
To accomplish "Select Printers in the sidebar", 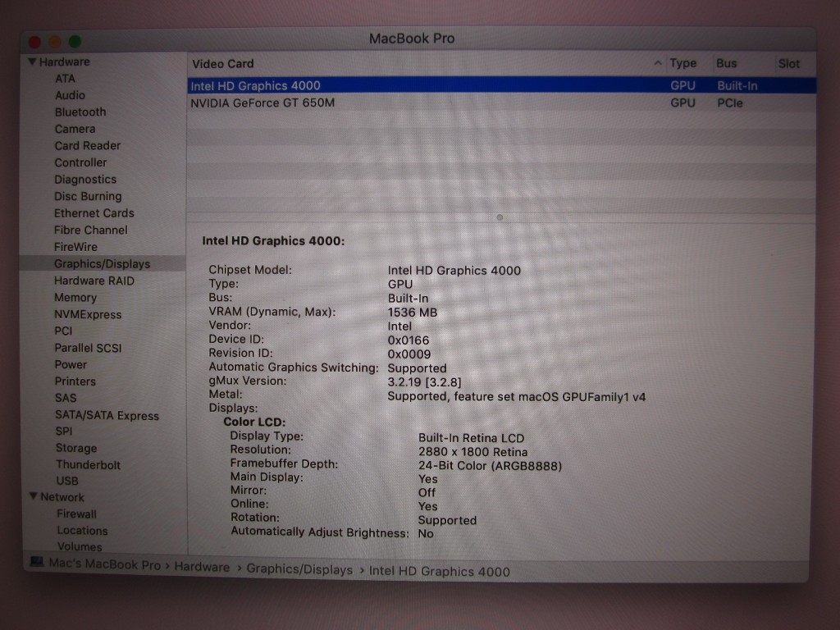I will pos(75,381).
